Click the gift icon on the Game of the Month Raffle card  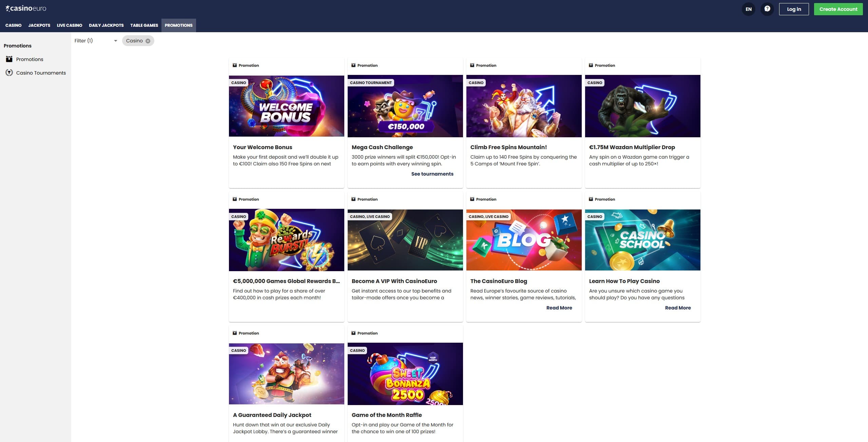pyautogui.click(x=353, y=333)
